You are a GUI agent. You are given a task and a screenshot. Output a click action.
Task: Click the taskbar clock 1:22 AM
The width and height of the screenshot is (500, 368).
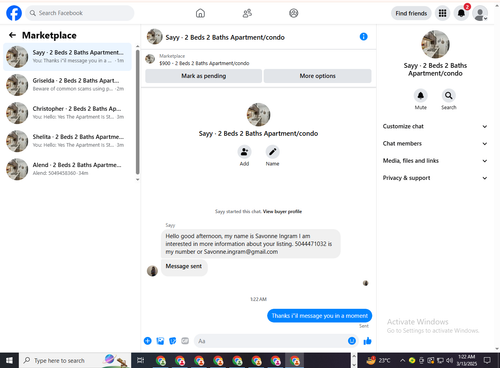tap(466, 360)
